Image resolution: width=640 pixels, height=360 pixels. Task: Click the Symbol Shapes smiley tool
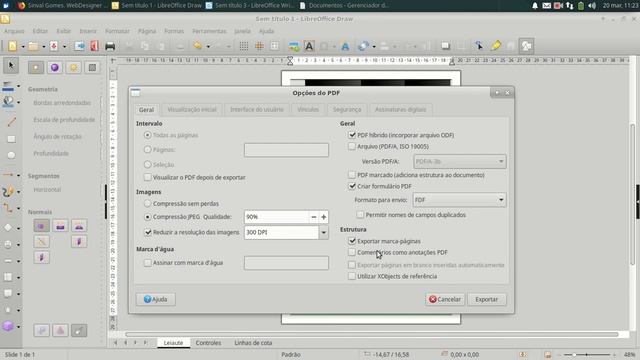[8, 244]
